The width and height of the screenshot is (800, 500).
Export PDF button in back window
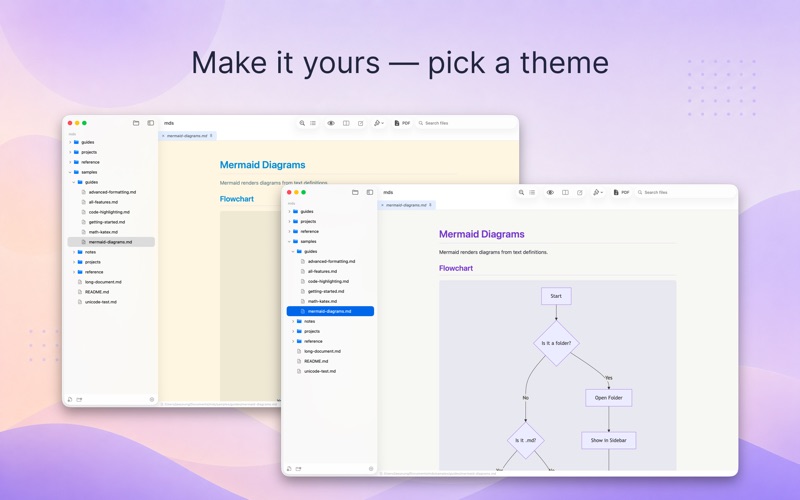tap(403, 123)
